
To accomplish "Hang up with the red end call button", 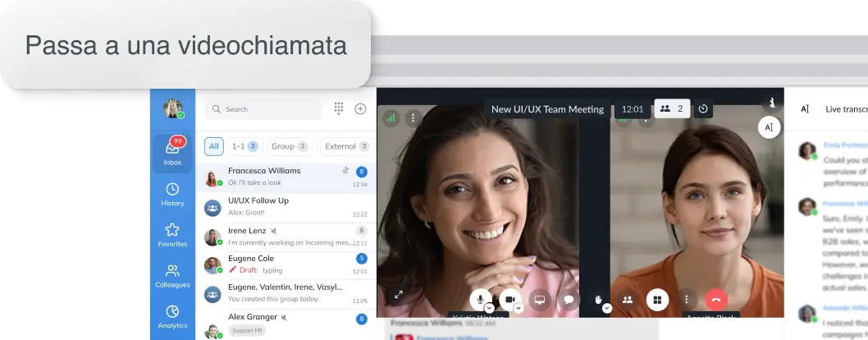I will (716, 300).
